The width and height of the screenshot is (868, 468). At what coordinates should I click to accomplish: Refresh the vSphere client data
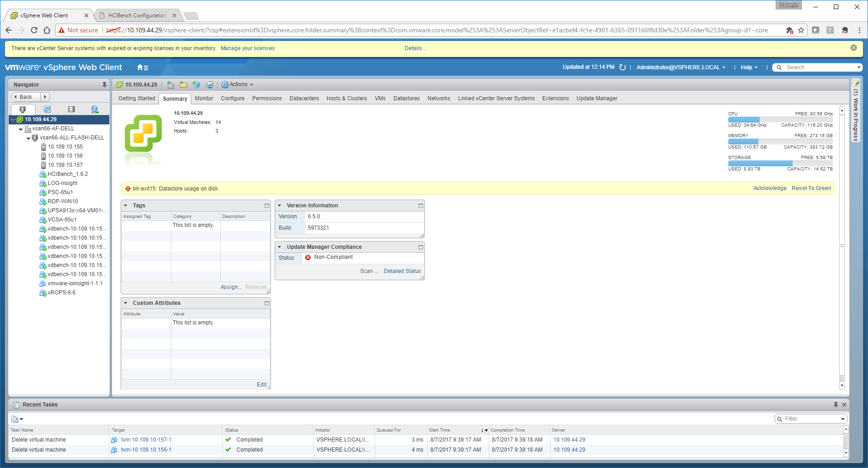[623, 67]
